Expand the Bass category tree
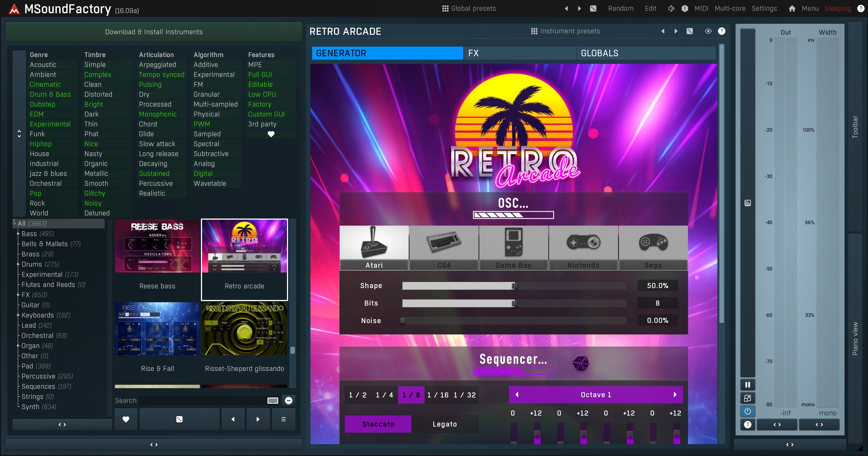868x456 pixels. point(18,234)
